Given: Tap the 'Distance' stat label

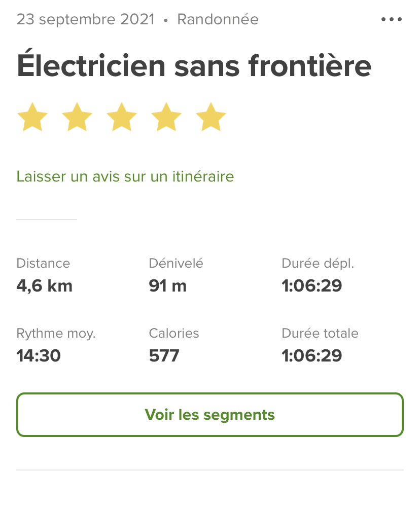Looking at the screenshot, I should (43, 263).
